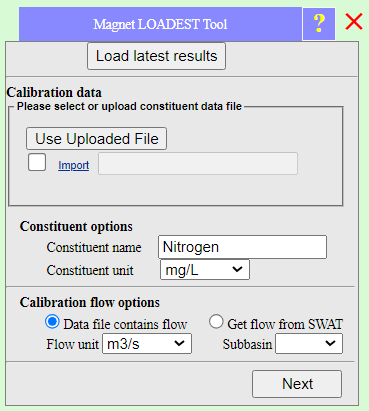Select the Get flow from SWAT option
The image size is (369, 411).
(x=216, y=322)
